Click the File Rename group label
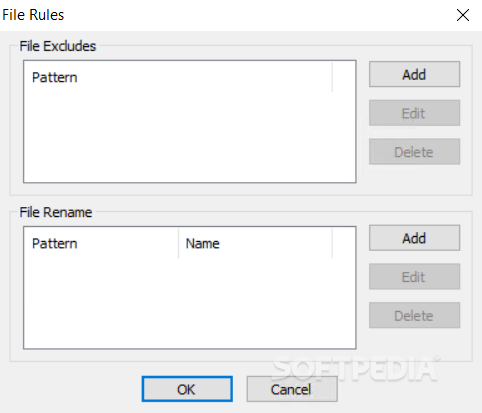Image resolution: width=482 pixels, height=413 pixels. [x=56, y=212]
